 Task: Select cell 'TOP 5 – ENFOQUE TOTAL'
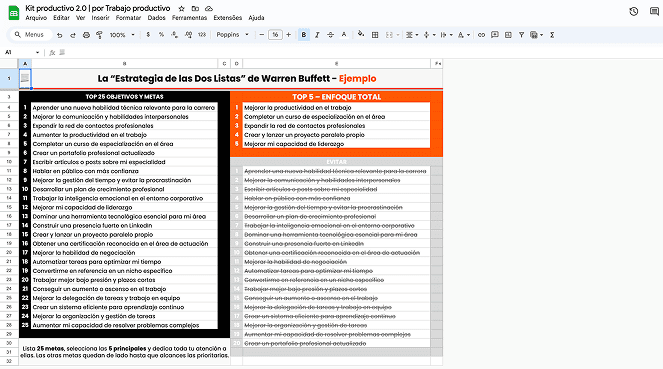[337, 97]
